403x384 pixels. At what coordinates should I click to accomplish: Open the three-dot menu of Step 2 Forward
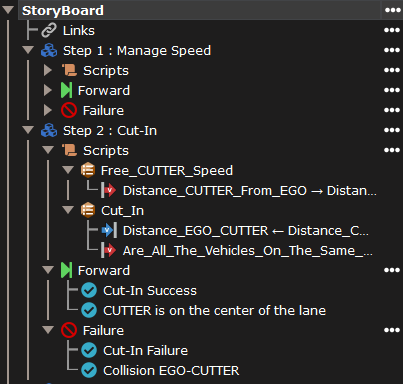[392, 270]
